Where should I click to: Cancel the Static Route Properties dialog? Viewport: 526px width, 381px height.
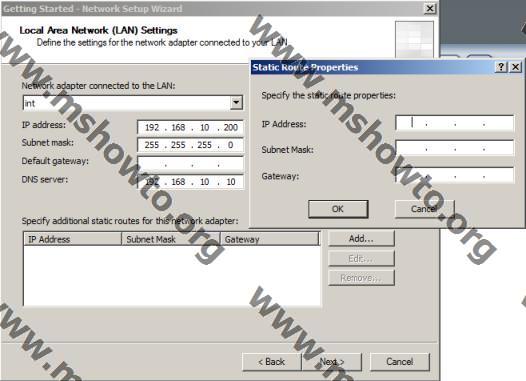tap(425, 209)
